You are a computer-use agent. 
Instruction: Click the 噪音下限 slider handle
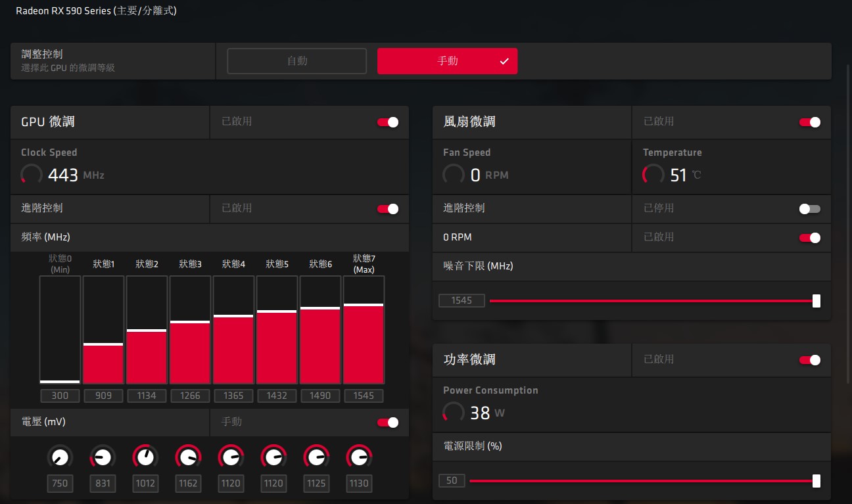816,301
